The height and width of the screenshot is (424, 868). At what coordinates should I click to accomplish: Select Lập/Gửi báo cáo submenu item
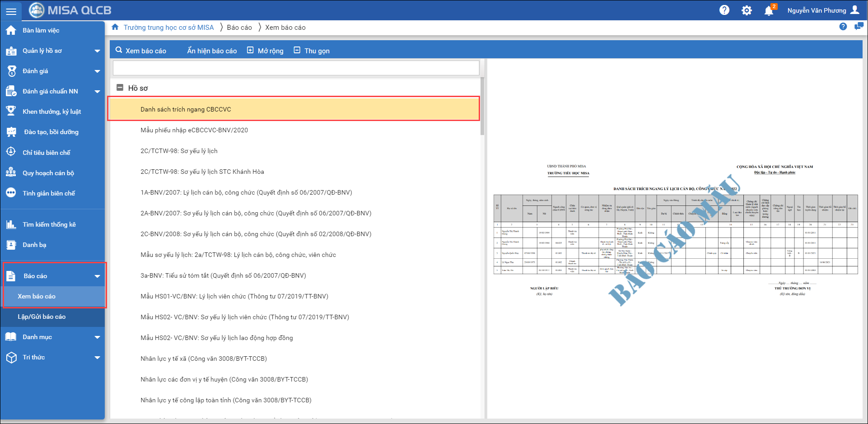pyautogui.click(x=42, y=317)
